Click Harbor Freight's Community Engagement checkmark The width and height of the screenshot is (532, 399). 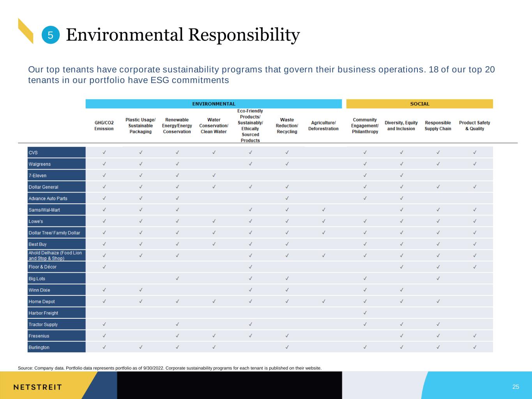click(x=365, y=313)
